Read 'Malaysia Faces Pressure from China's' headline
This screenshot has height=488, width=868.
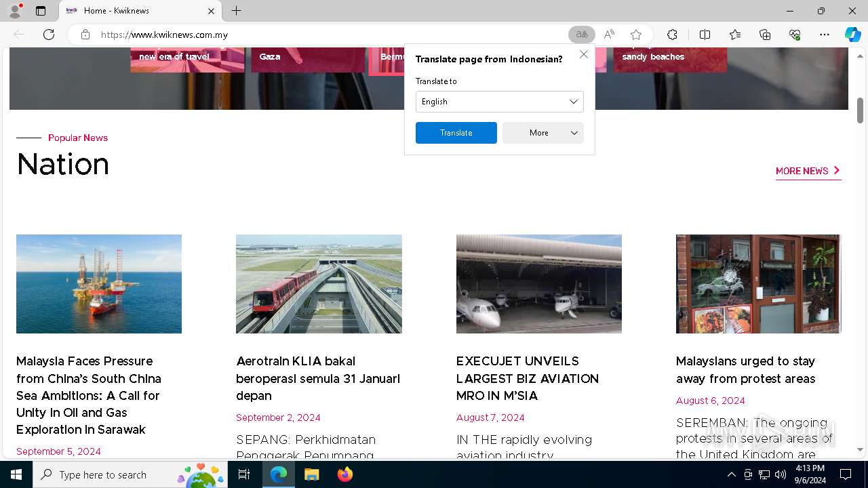(89, 395)
